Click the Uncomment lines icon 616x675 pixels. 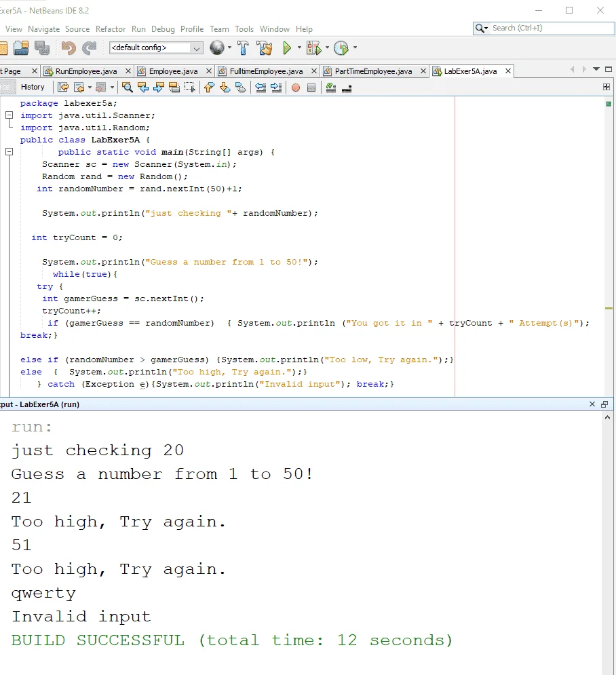(x=347, y=88)
